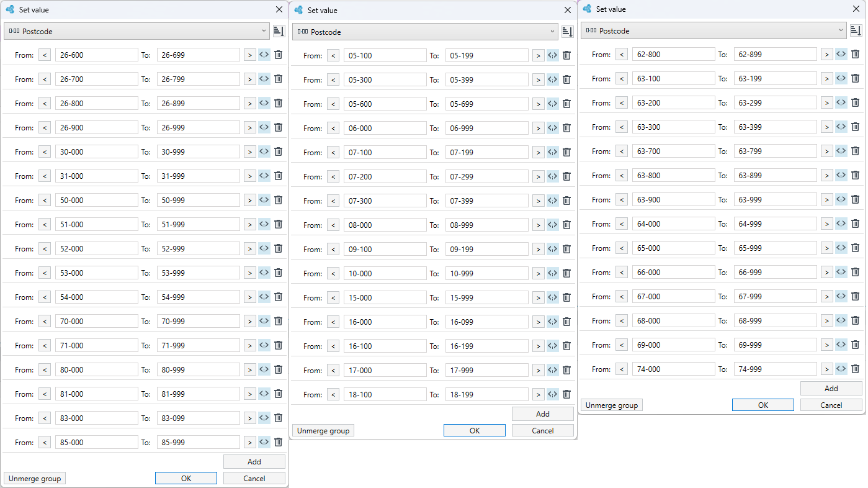Click the code bracket icon for the 63-700 row

pyautogui.click(x=841, y=151)
